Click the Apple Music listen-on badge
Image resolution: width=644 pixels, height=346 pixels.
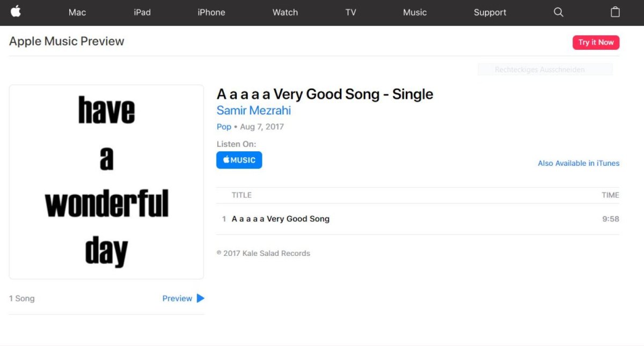tap(239, 160)
